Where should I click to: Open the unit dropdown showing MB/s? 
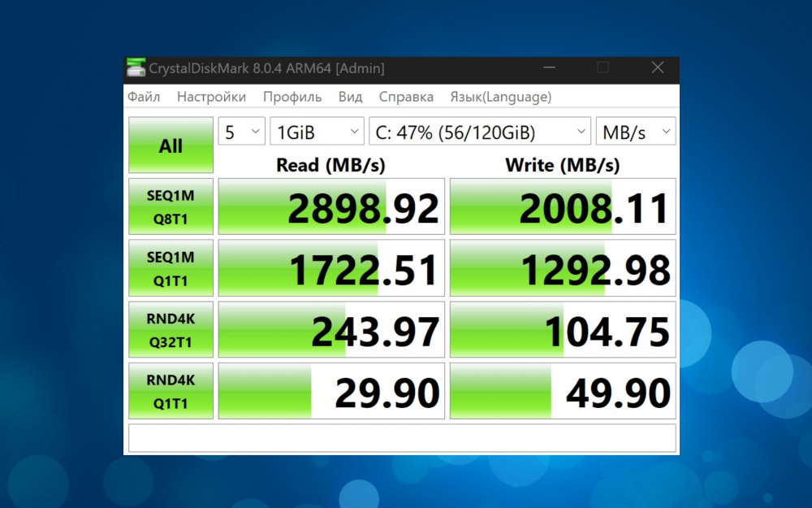tap(636, 132)
